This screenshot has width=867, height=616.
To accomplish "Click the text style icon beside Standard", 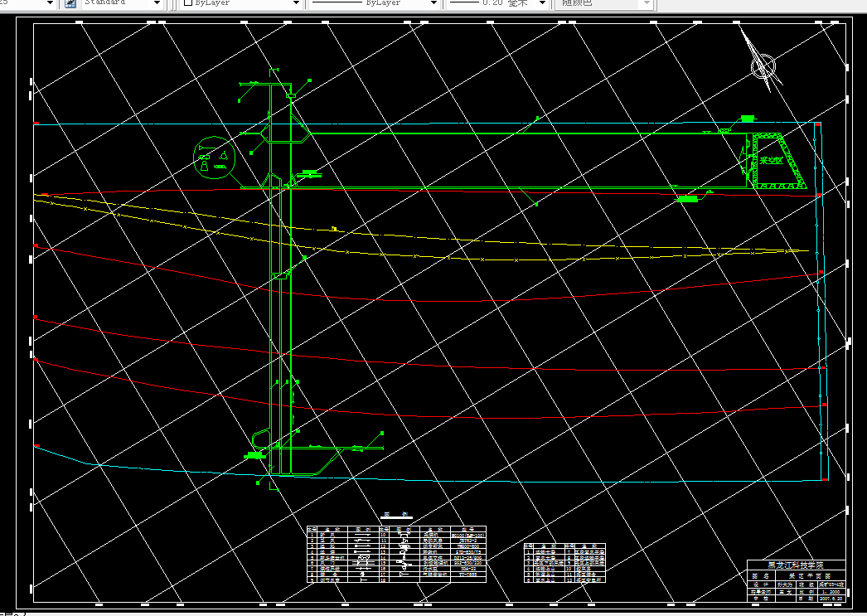I will point(70,3).
